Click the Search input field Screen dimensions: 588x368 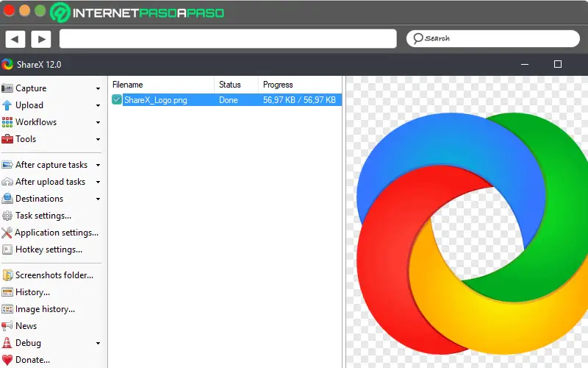(492, 38)
